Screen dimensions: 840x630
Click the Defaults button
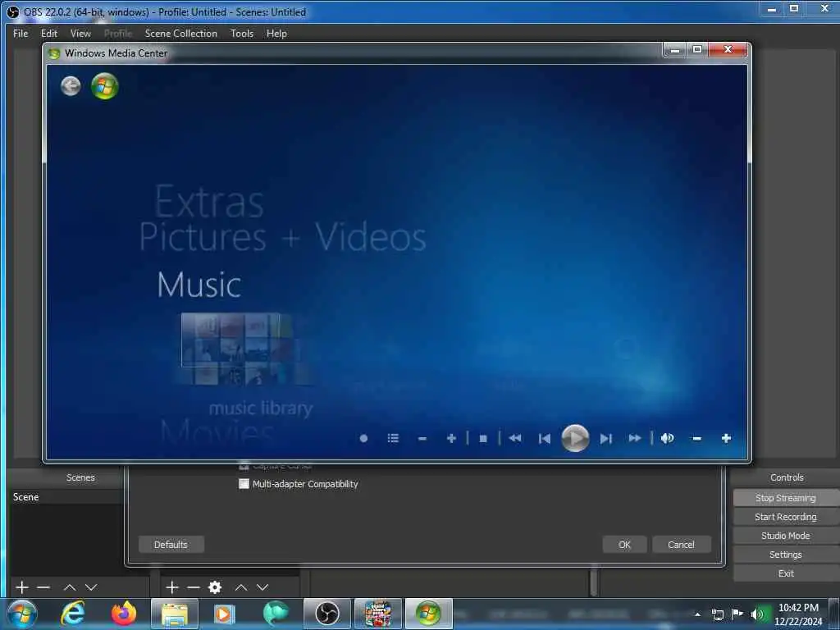[x=171, y=545]
